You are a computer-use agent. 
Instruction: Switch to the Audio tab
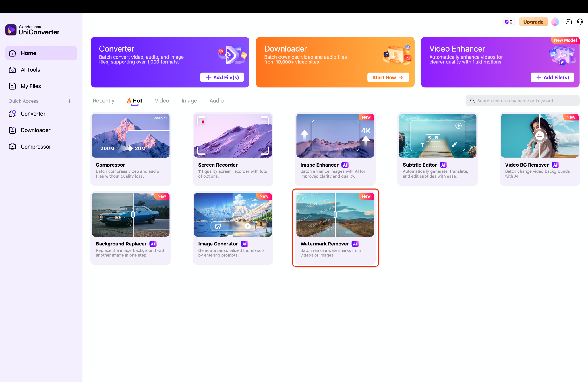(x=216, y=101)
